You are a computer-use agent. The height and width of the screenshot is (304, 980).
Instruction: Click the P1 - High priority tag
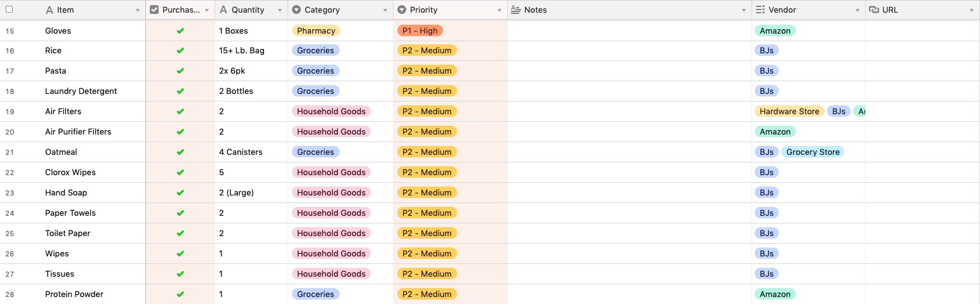point(420,30)
